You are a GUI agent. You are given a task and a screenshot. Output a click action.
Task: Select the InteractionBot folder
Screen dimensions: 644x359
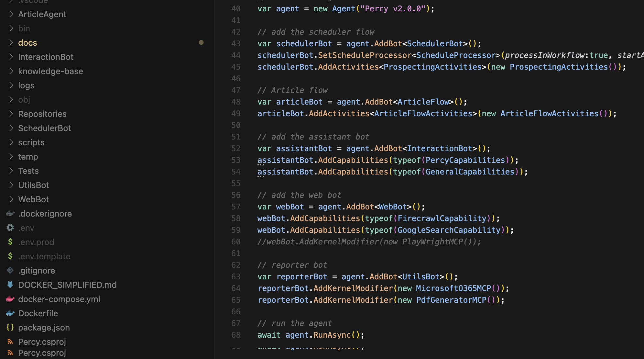click(x=46, y=57)
